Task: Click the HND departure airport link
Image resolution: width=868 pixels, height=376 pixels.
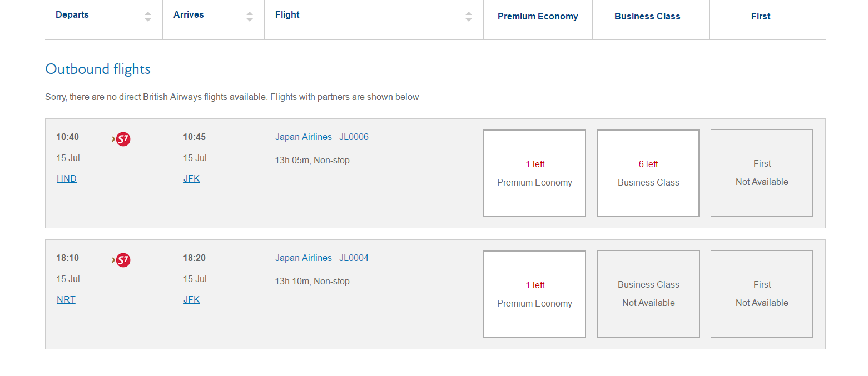Action: [x=67, y=178]
